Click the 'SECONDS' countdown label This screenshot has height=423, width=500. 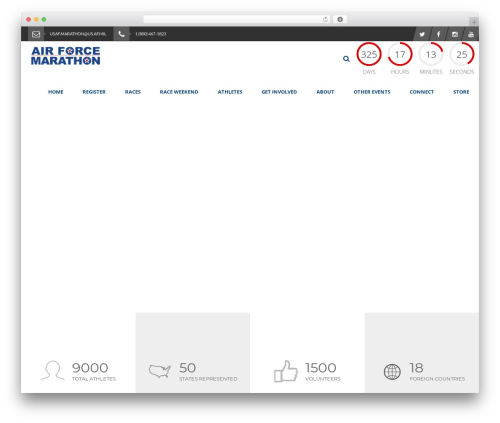[x=462, y=72]
